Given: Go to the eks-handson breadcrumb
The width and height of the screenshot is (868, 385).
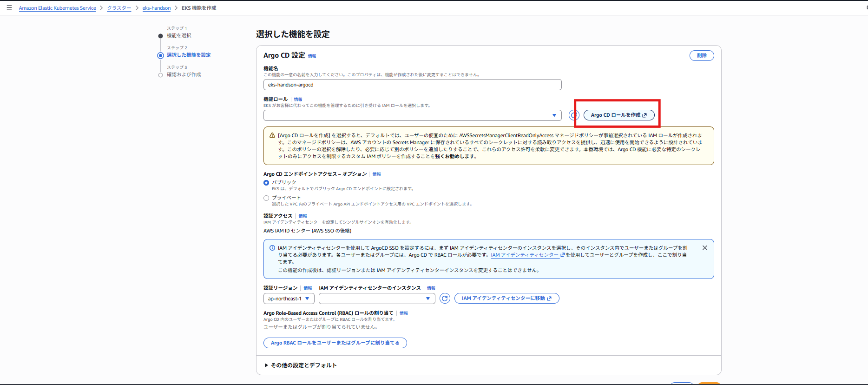Looking at the screenshot, I should (157, 8).
